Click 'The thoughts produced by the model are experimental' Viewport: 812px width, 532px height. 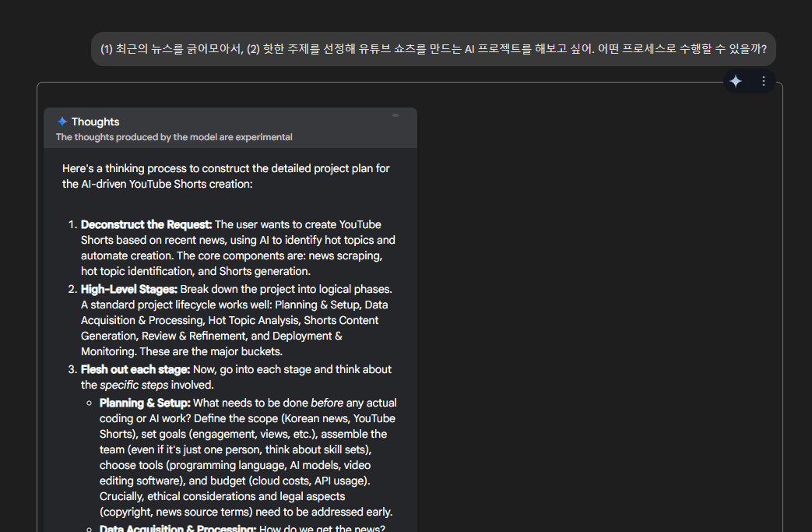pos(174,137)
